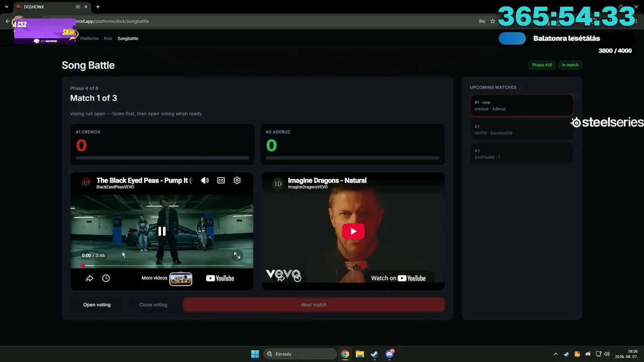Click the Keresés taskbar search box
The width and height of the screenshot is (644, 362).
click(x=300, y=354)
